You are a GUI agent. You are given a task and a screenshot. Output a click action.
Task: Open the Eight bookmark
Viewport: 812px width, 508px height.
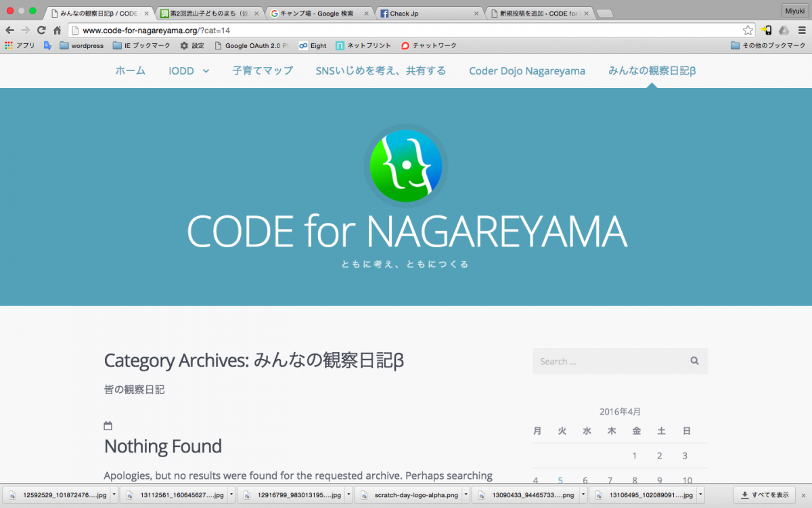click(x=313, y=45)
